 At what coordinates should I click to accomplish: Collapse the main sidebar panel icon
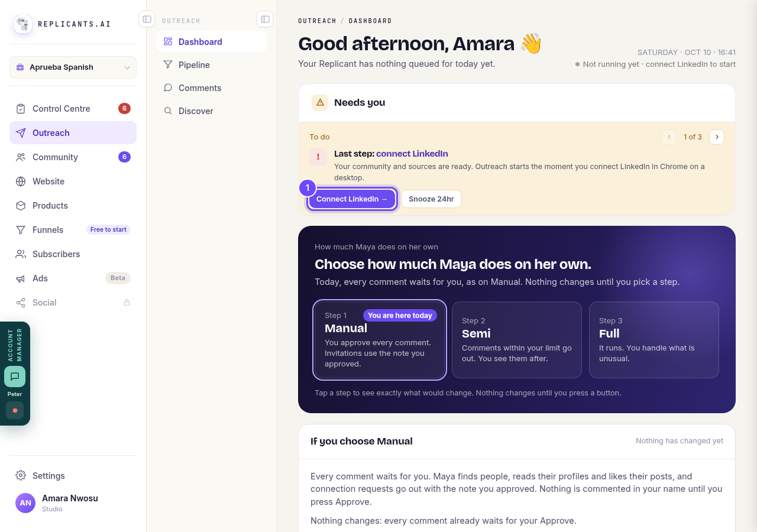point(147,19)
